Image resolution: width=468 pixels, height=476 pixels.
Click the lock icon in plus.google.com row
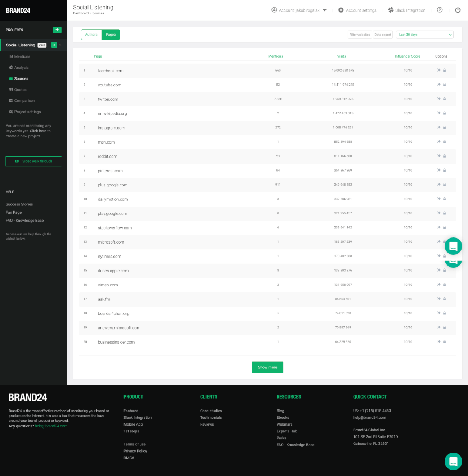[444, 185]
